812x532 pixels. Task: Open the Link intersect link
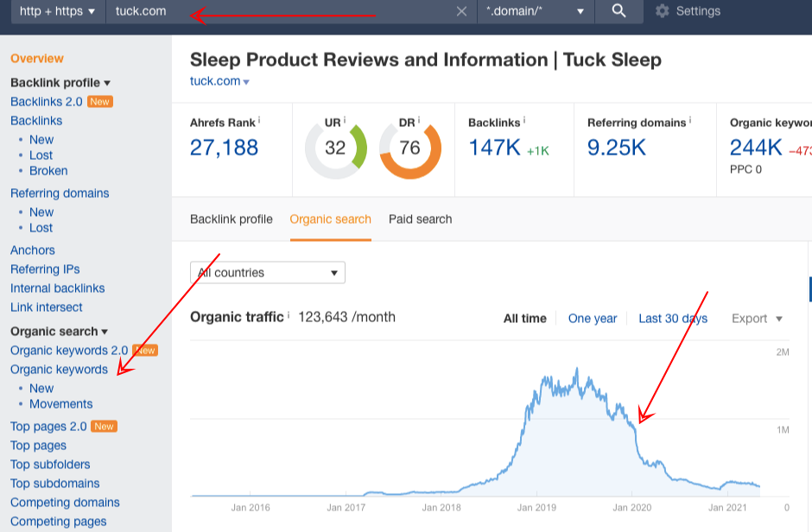(x=46, y=307)
